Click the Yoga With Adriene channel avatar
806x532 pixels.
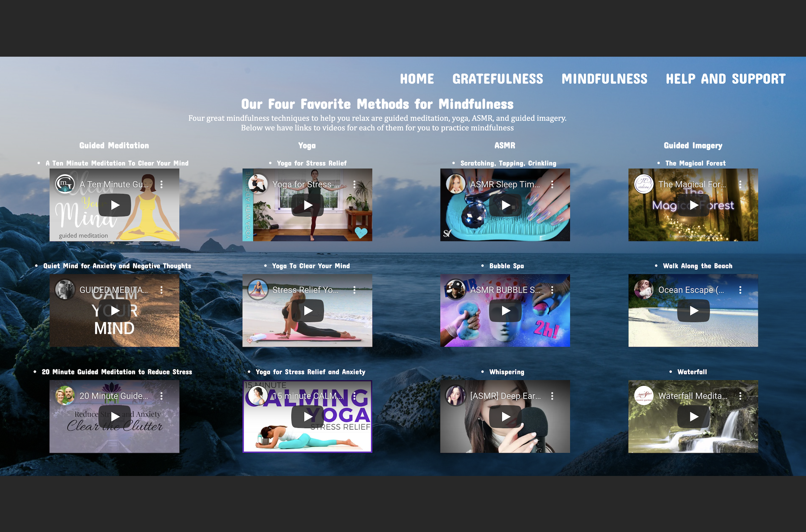[x=258, y=184]
